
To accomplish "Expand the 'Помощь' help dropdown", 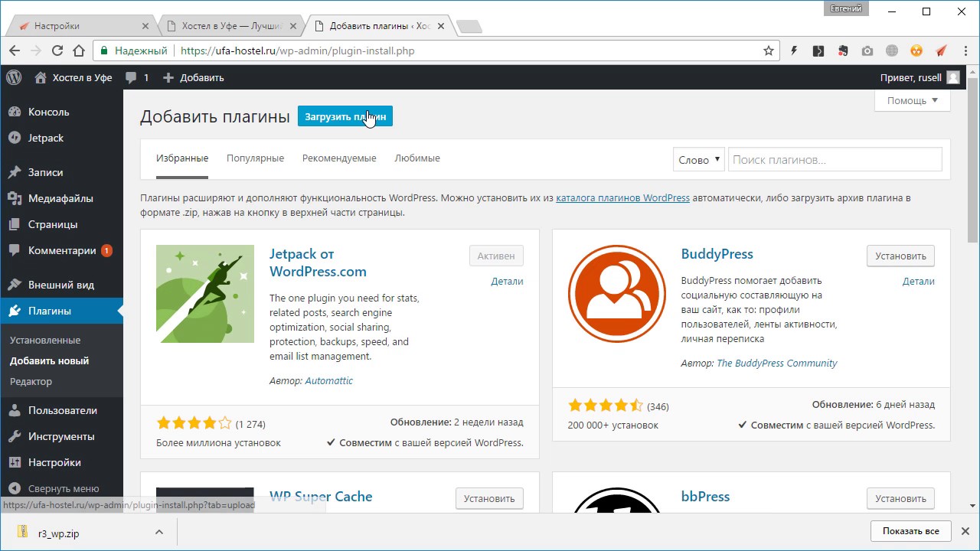I will [x=913, y=100].
